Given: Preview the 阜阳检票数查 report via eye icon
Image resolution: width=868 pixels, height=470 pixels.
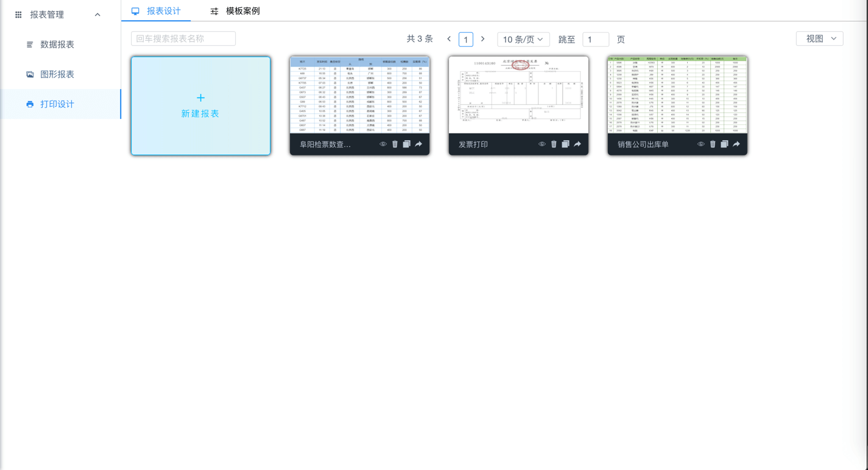Looking at the screenshot, I should (x=383, y=144).
